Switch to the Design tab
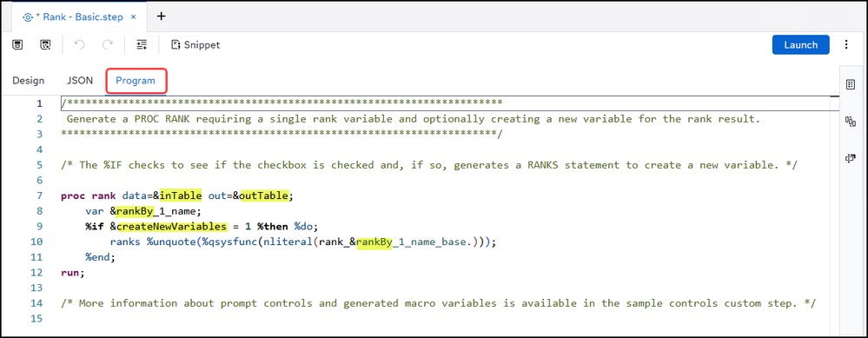The height and width of the screenshot is (338, 868). 28,81
